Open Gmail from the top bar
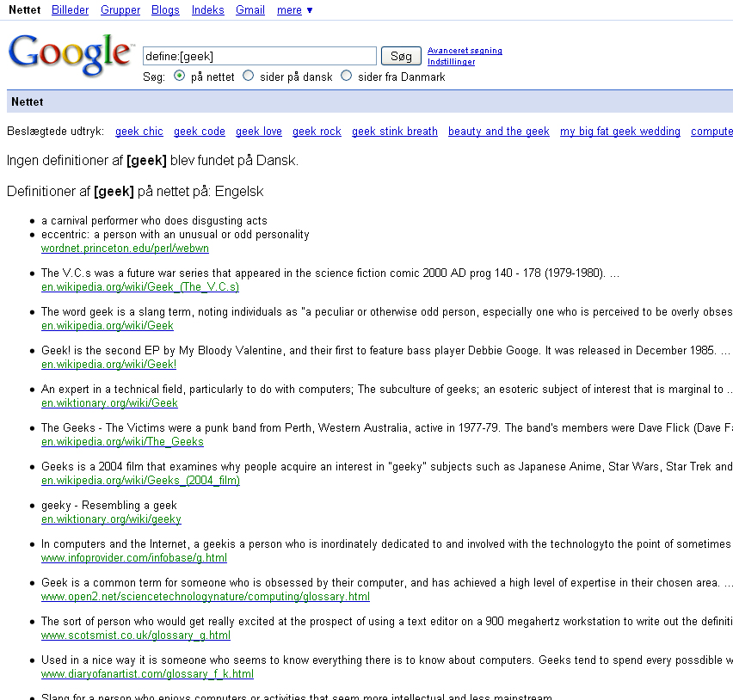The height and width of the screenshot is (700, 733). [x=250, y=10]
